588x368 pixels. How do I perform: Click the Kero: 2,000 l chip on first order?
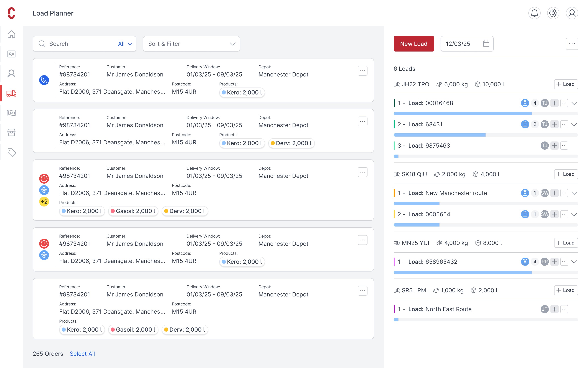click(242, 92)
